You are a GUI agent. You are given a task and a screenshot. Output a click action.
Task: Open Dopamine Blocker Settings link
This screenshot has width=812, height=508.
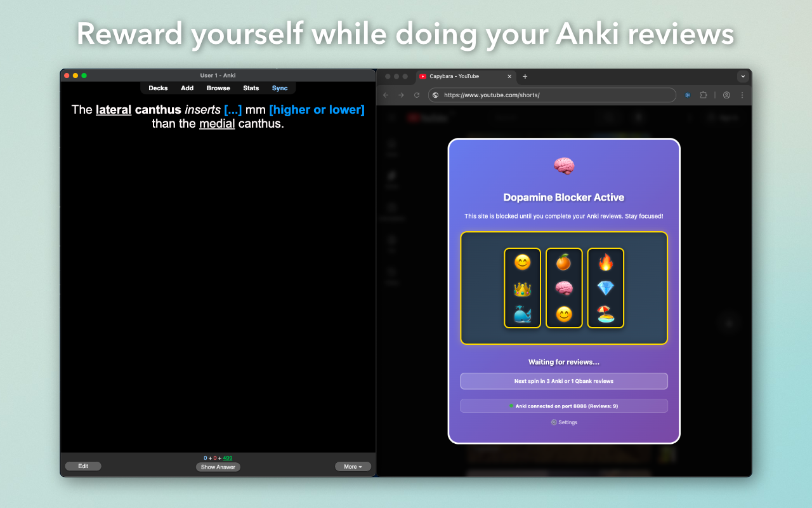(x=564, y=422)
